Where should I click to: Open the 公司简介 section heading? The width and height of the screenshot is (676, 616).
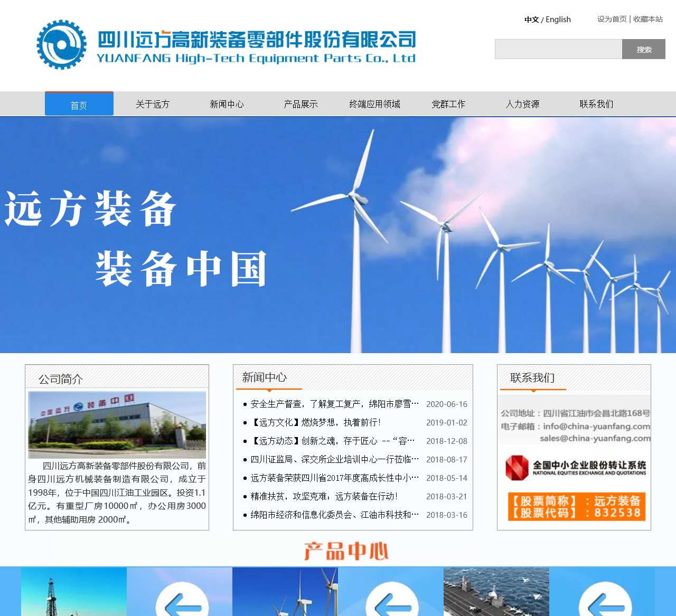pyautogui.click(x=61, y=379)
